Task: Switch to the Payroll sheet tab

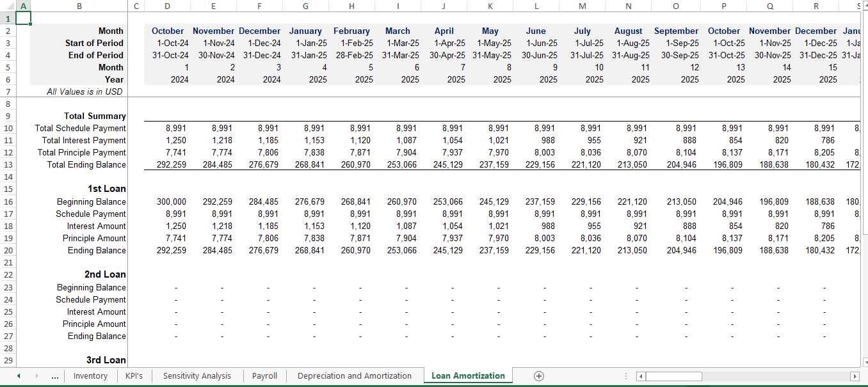Action: (x=264, y=376)
